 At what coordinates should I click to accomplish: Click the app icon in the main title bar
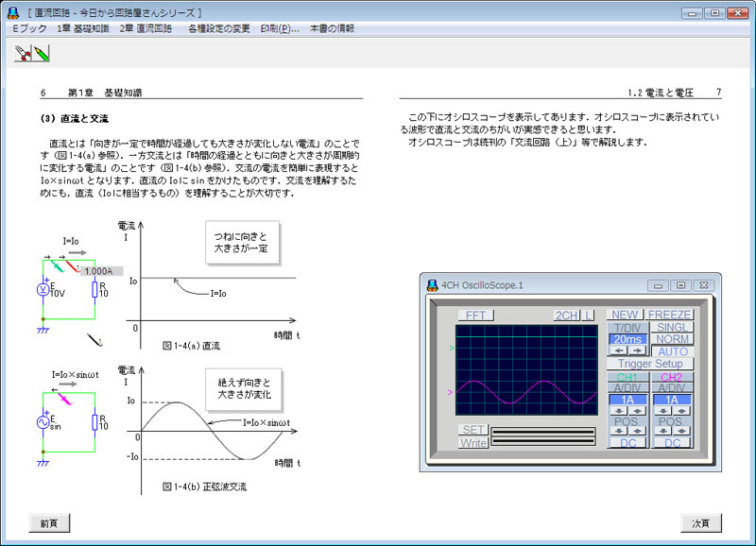(13, 13)
